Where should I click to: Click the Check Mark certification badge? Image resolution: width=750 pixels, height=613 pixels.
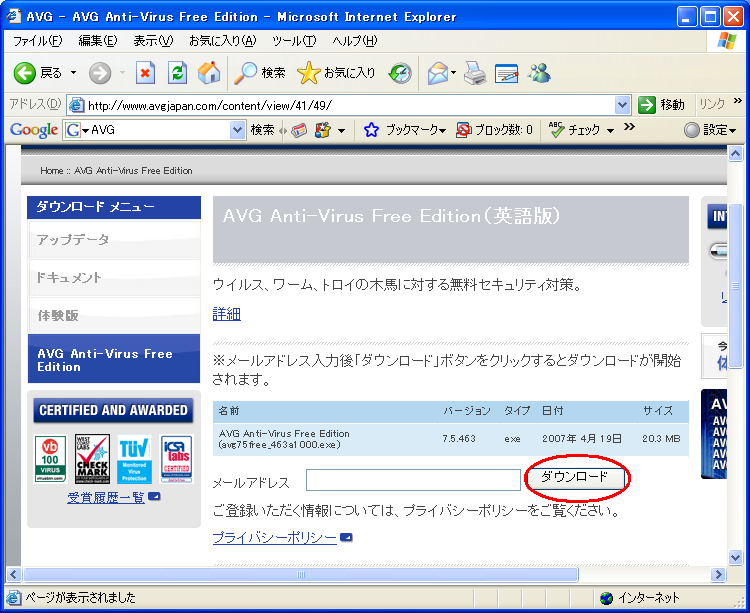(x=92, y=459)
